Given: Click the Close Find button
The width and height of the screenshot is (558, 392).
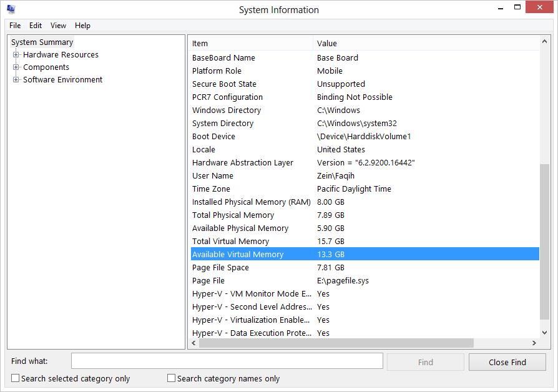Looking at the screenshot, I should coord(507,361).
